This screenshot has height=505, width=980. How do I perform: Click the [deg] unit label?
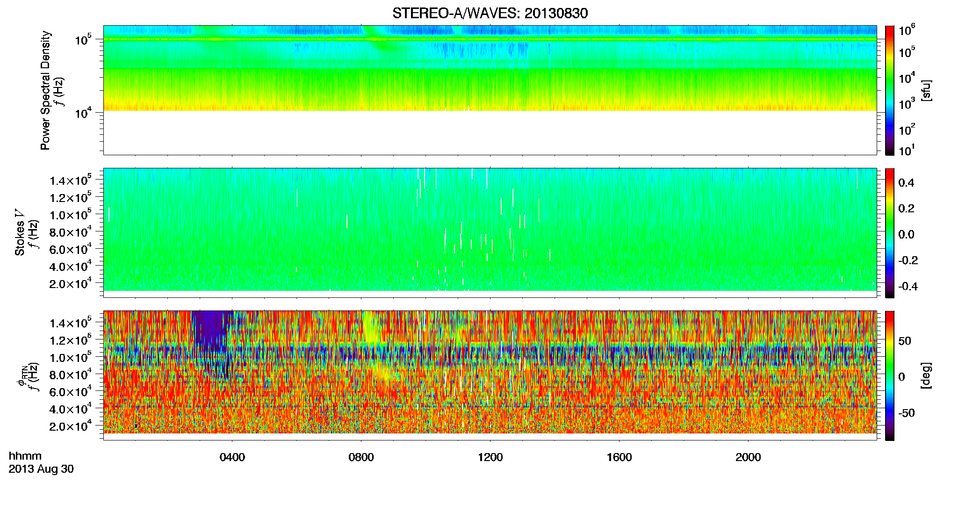pos(926,375)
